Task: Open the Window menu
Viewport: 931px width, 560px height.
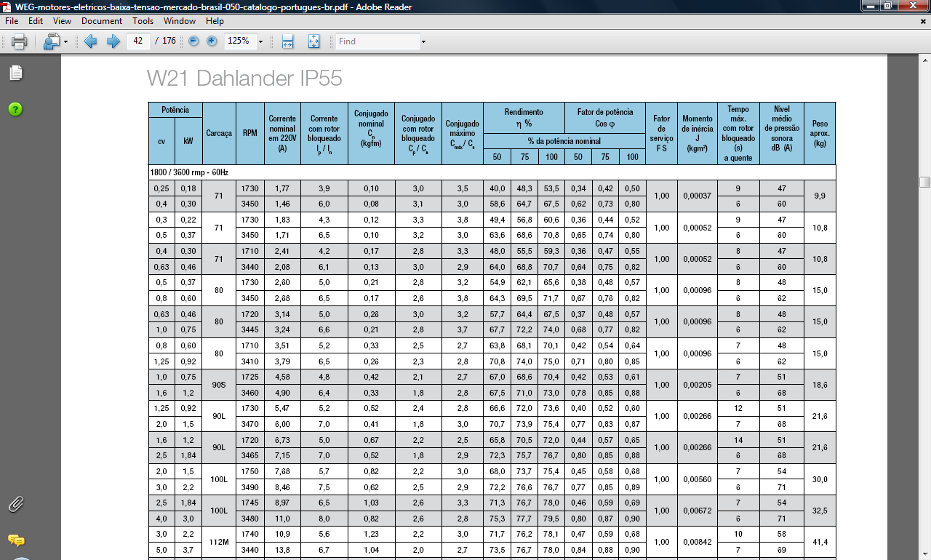Action: tap(180, 21)
